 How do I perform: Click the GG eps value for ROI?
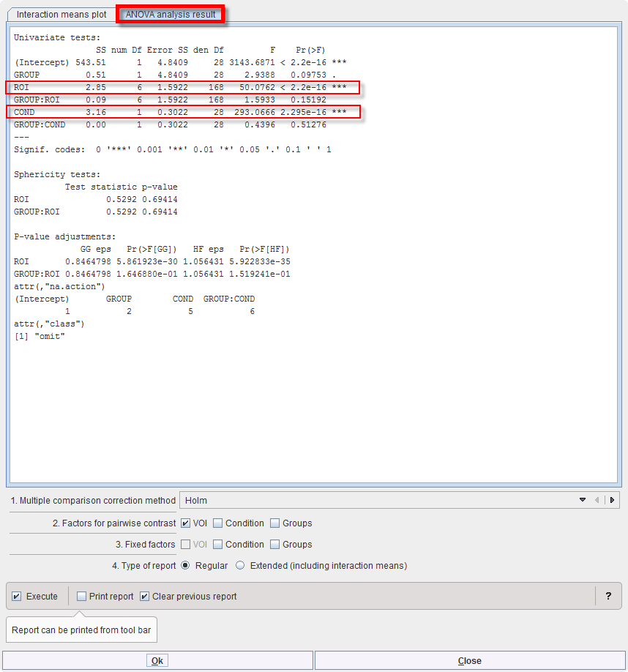(88, 261)
